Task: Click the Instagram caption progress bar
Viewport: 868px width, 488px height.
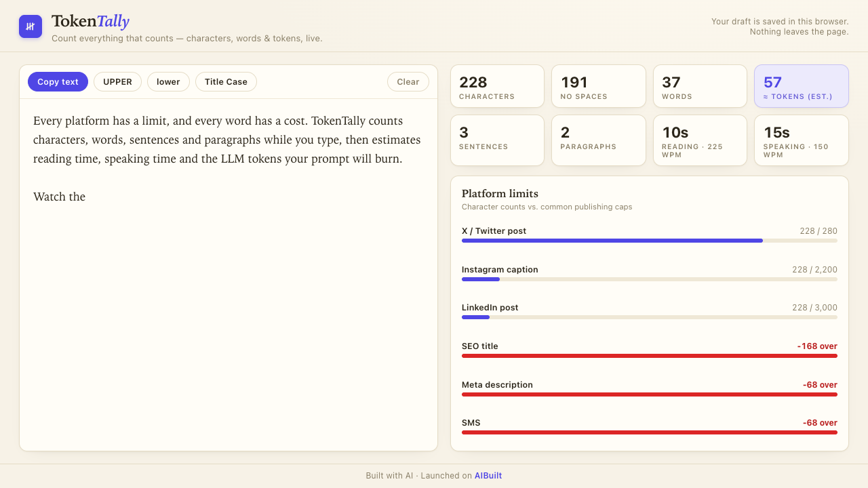Action: [x=650, y=279]
